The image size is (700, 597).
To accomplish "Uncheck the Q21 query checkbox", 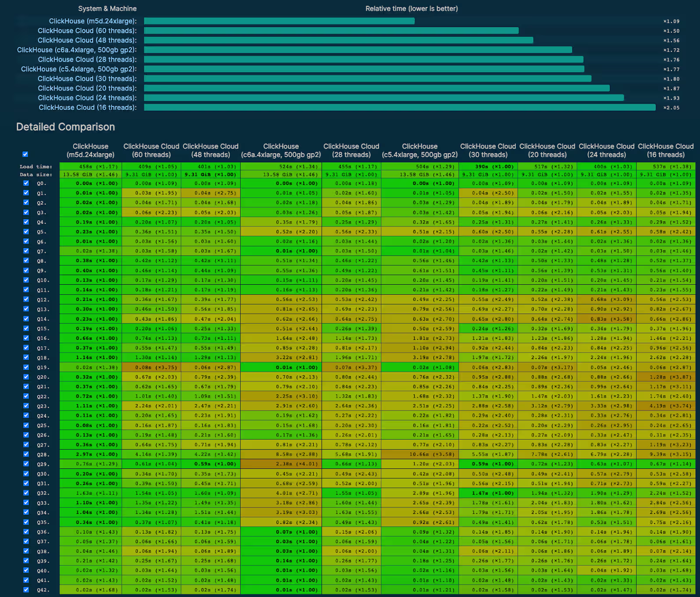I will point(25,387).
